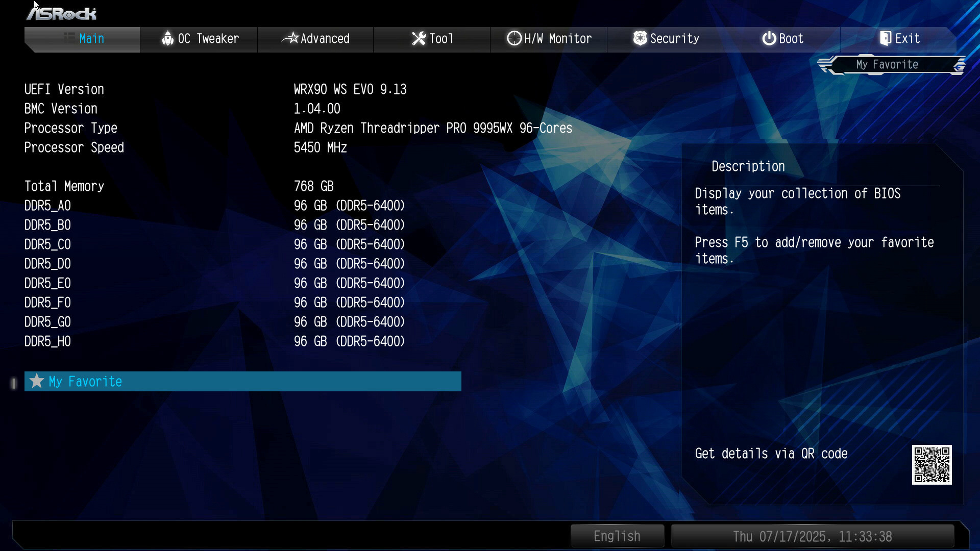The image size is (980, 551).
Task: Switch to the Security tab
Action: pos(665,39)
